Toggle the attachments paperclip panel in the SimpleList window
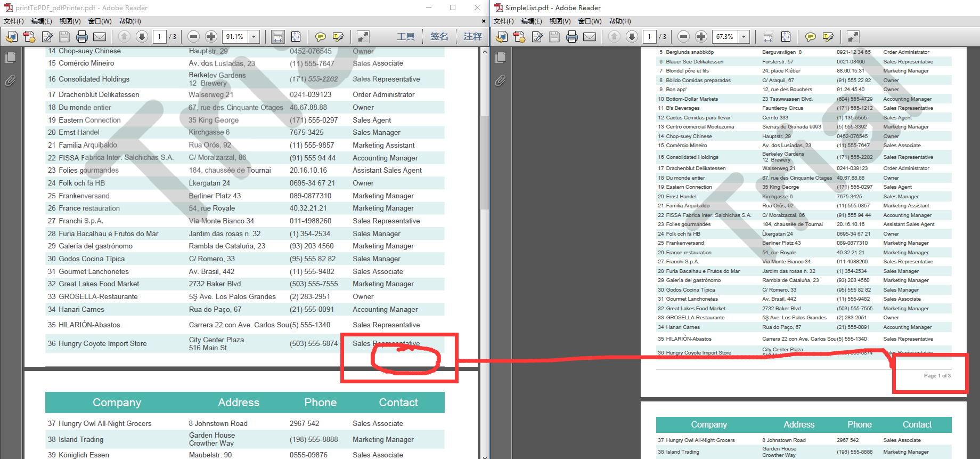This screenshot has width=980, height=459. coord(500,80)
